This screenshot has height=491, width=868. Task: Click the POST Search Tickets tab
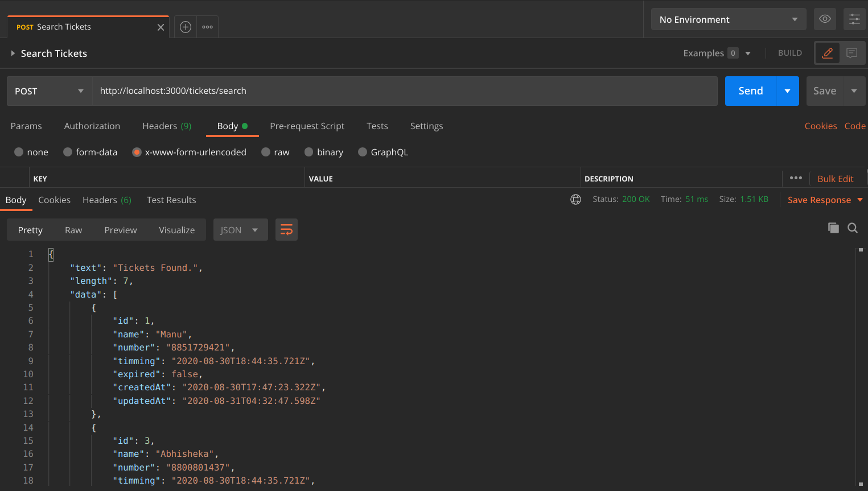coord(88,27)
